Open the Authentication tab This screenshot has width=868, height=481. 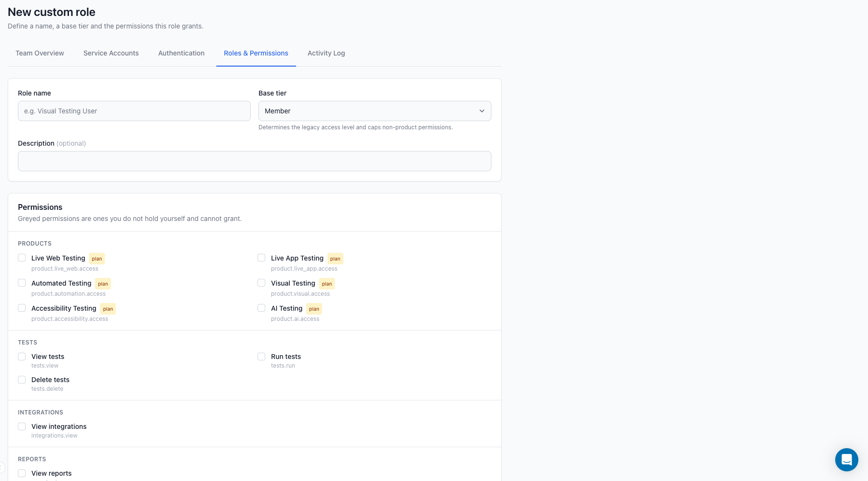[x=181, y=53]
